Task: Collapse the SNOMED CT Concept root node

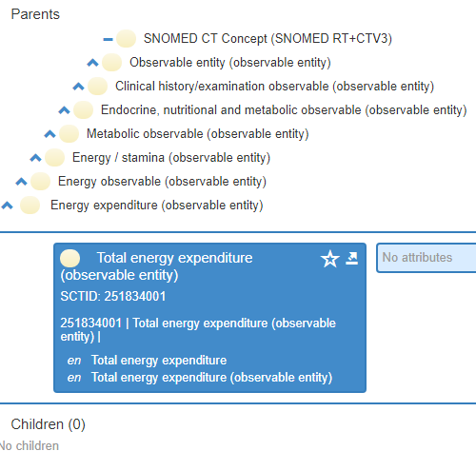Action: tap(108, 39)
